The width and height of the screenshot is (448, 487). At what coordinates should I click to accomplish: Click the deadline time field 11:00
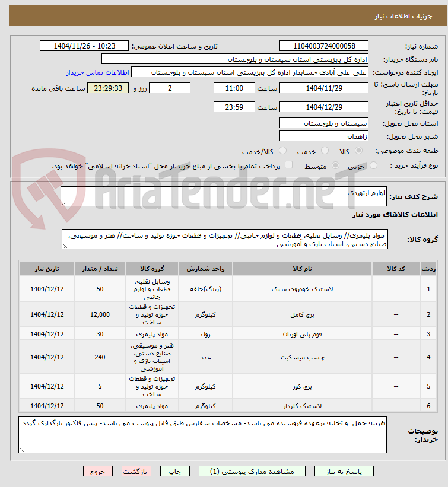pyautogui.click(x=234, y=88)
